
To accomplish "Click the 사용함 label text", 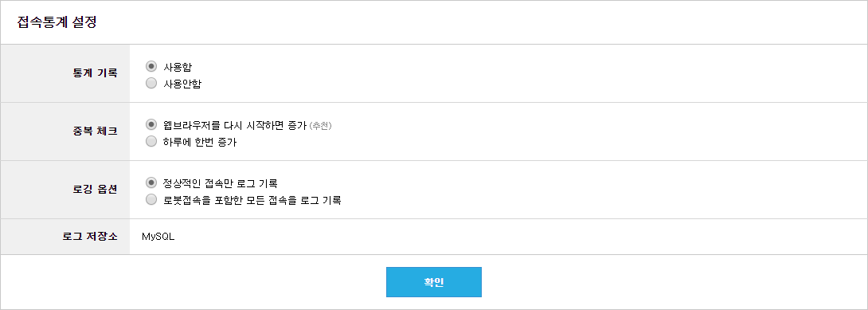I will click(178, 67).
